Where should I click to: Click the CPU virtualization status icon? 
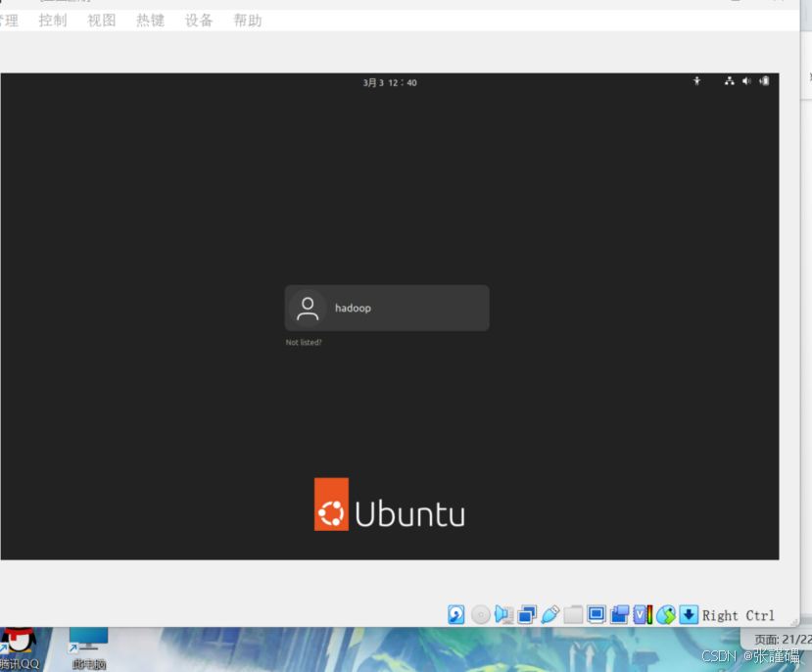tap(643, 614)
